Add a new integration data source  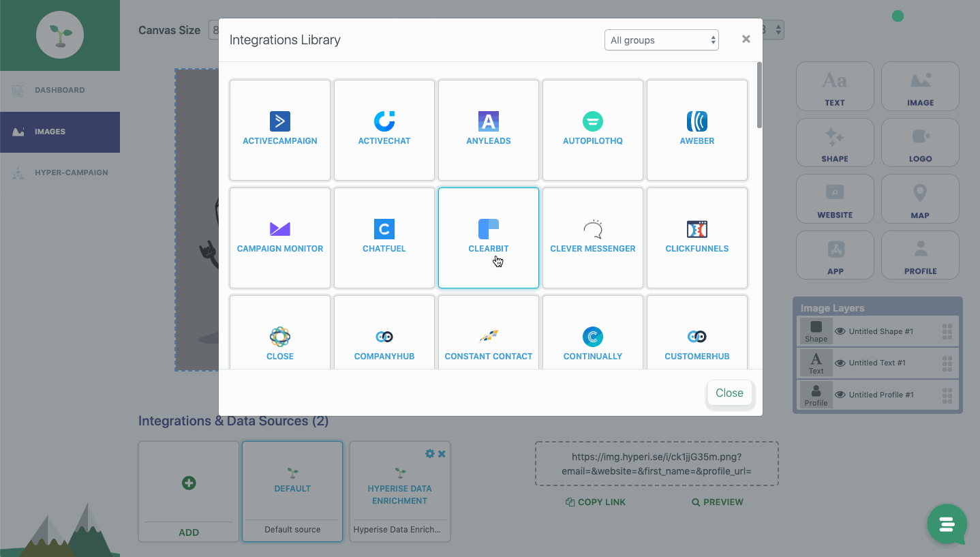189,492
